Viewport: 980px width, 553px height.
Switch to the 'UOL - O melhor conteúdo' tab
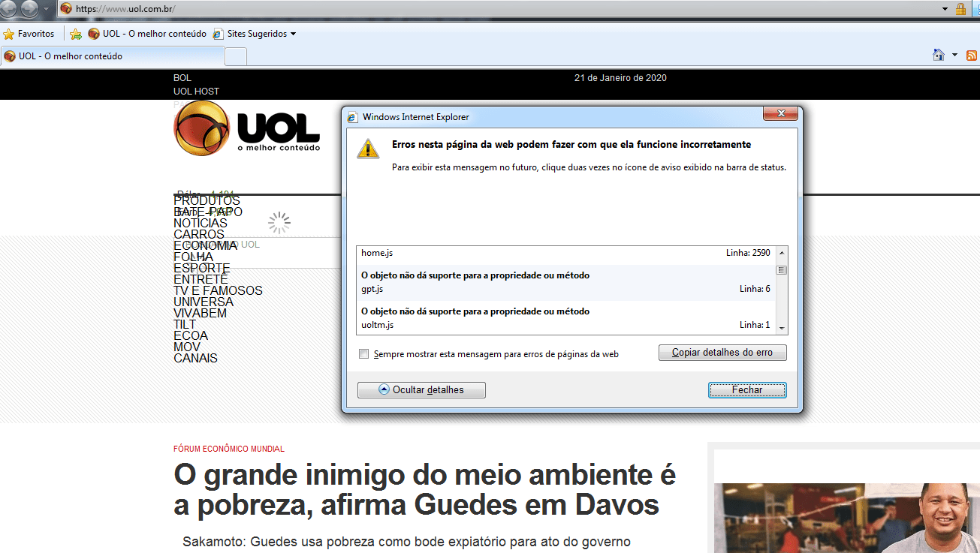click(113, 56)
